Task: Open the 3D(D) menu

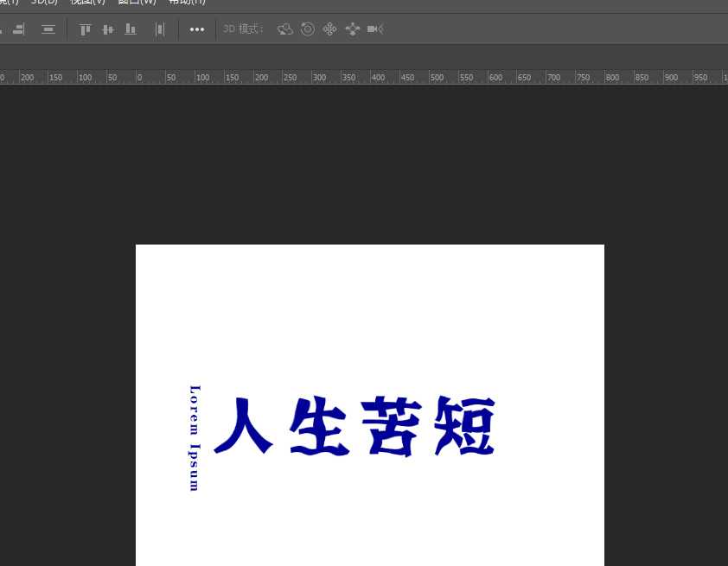Action: (43, 3)
